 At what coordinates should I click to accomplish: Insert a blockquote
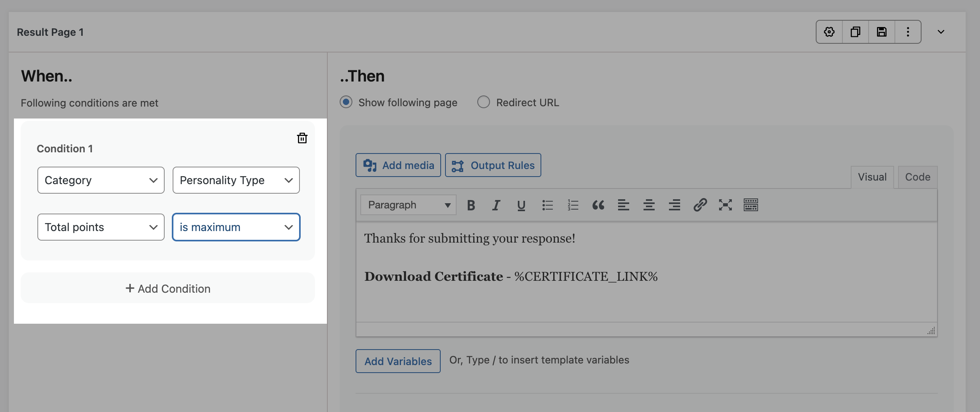tap(598, 205)
